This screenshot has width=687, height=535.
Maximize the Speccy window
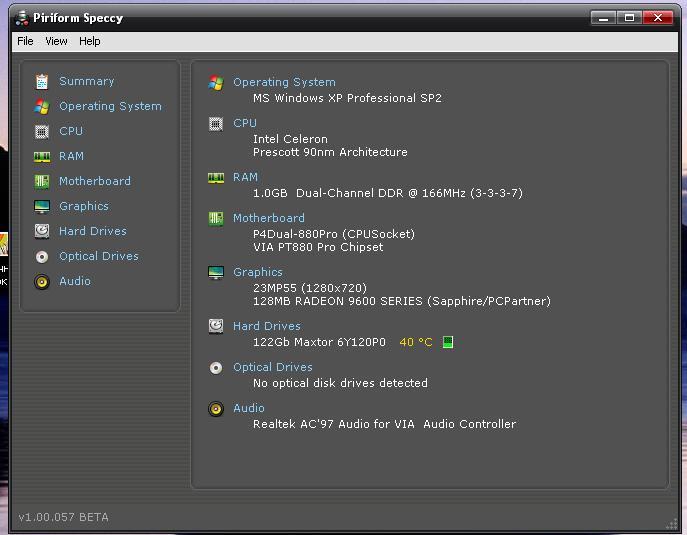pos(630,18)
